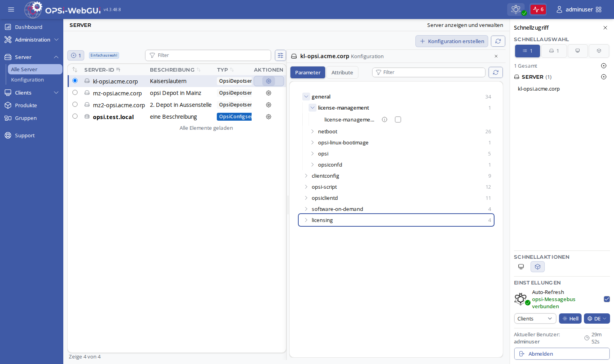Open messagebus status icon in header
This screenshot has width=614, height=364.
(x=516, y=9)
